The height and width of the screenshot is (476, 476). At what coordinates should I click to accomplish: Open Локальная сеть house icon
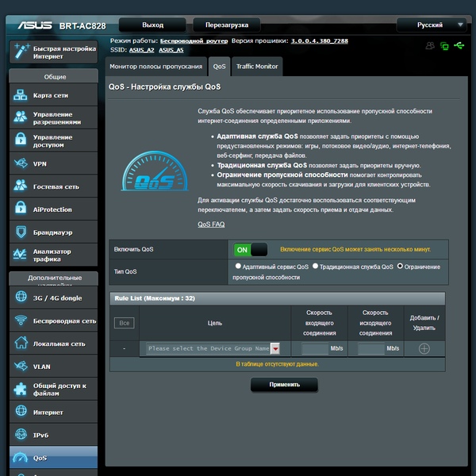21,343
